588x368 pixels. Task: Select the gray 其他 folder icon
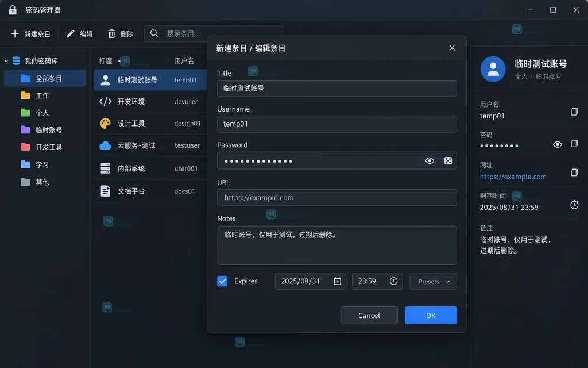(x=25, y=182)
